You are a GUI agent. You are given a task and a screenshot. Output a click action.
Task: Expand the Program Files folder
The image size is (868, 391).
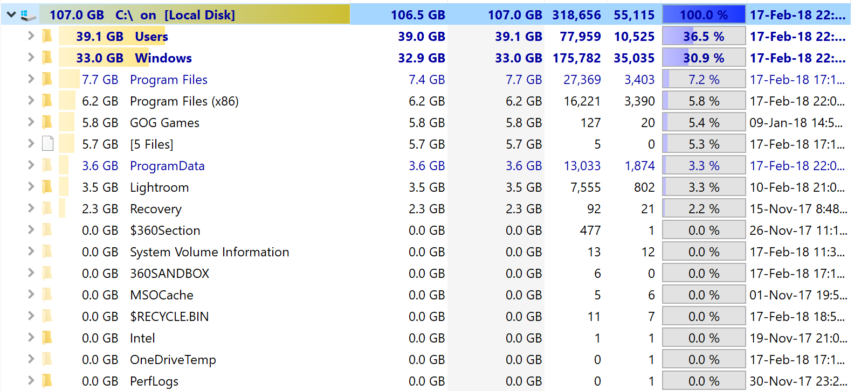click(31, 79)
